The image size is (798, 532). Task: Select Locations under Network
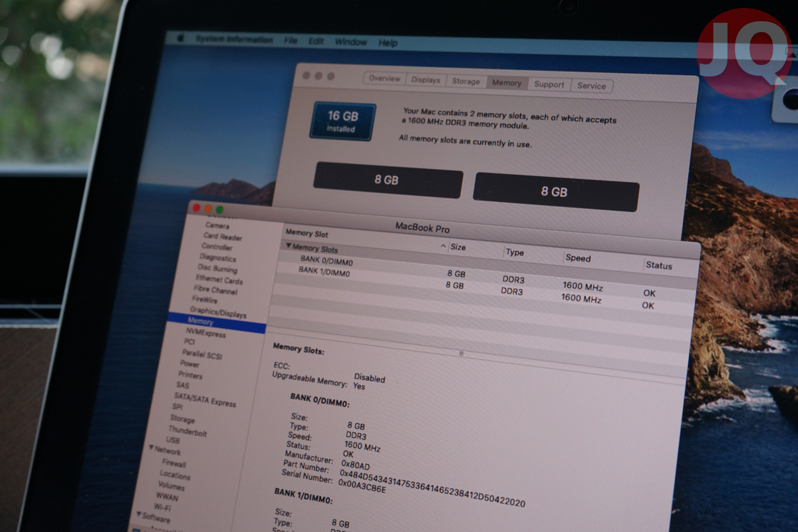pos(175,475)
